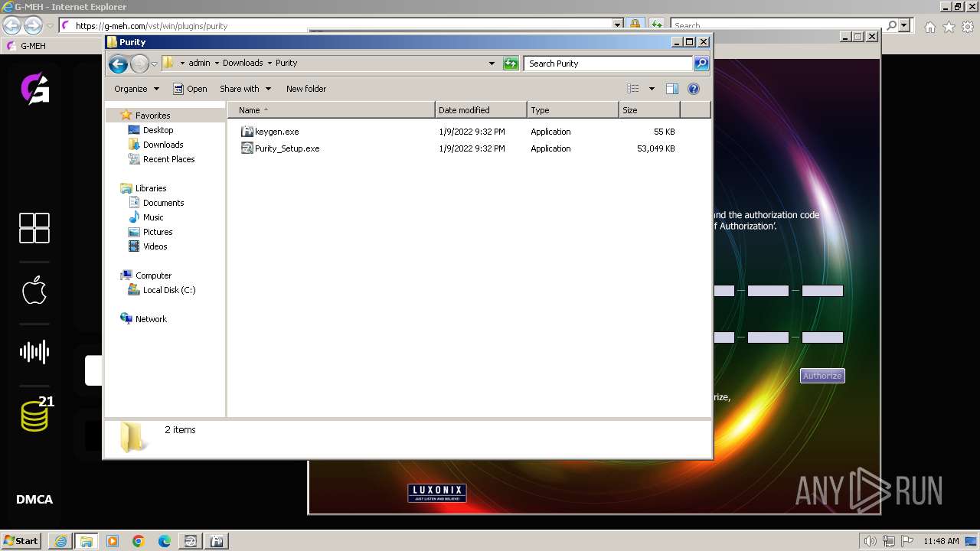
Task: Sort files by Type column
Action: pos(573,110)
